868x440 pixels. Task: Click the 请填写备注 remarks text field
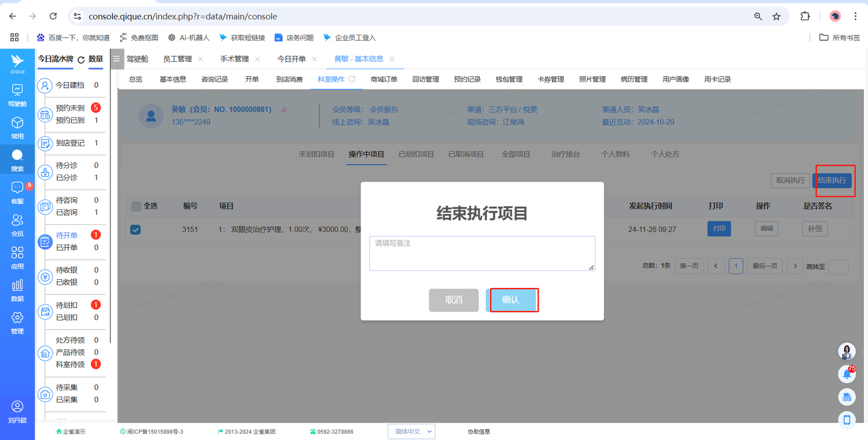[x=481, y=253]
